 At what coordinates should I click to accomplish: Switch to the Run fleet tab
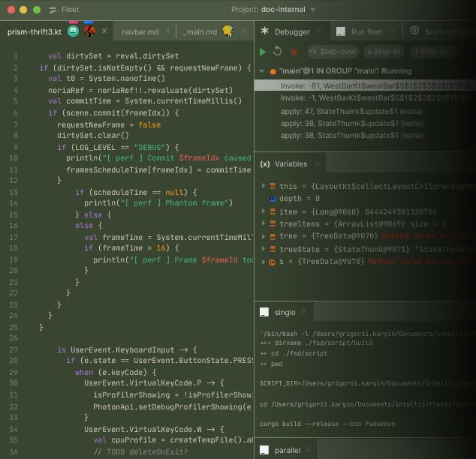pos(366,31)
